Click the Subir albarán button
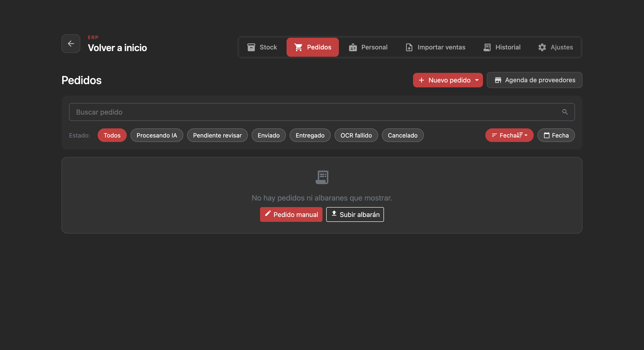The image size is (644, 350). 355,214
